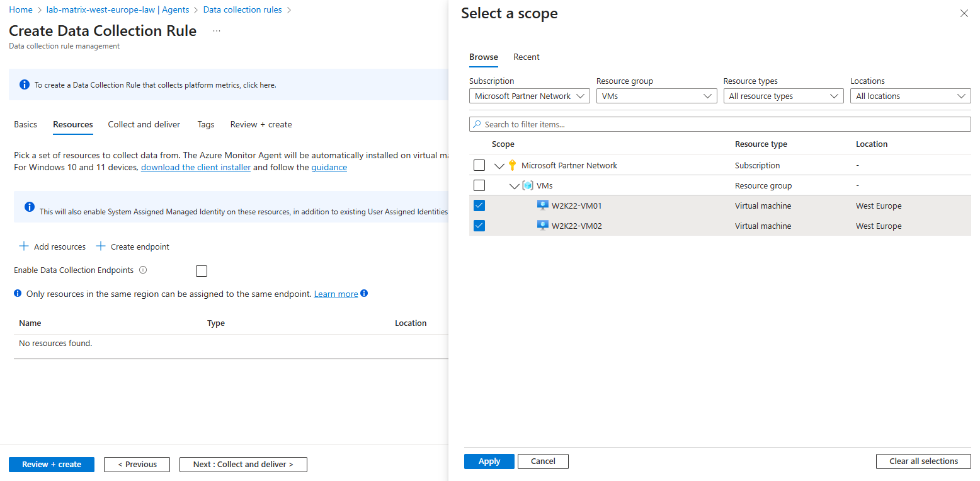Collapse the Microsoft Partner Network tree node
The height and width of the screenshot is (481, 980).
point(499,166)
